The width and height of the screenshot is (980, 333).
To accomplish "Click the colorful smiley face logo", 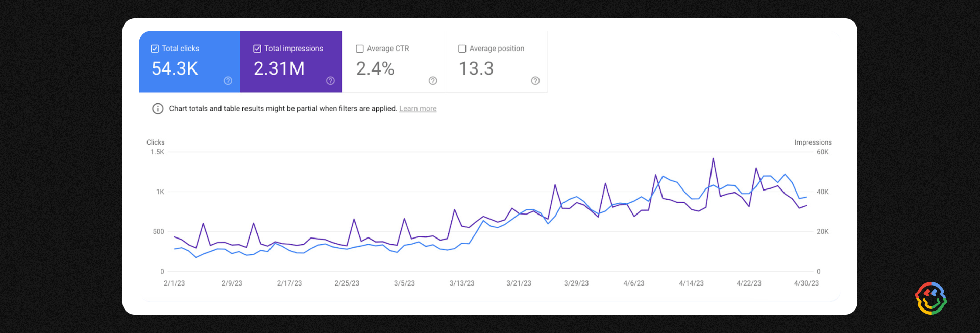I will click(930, 298).
